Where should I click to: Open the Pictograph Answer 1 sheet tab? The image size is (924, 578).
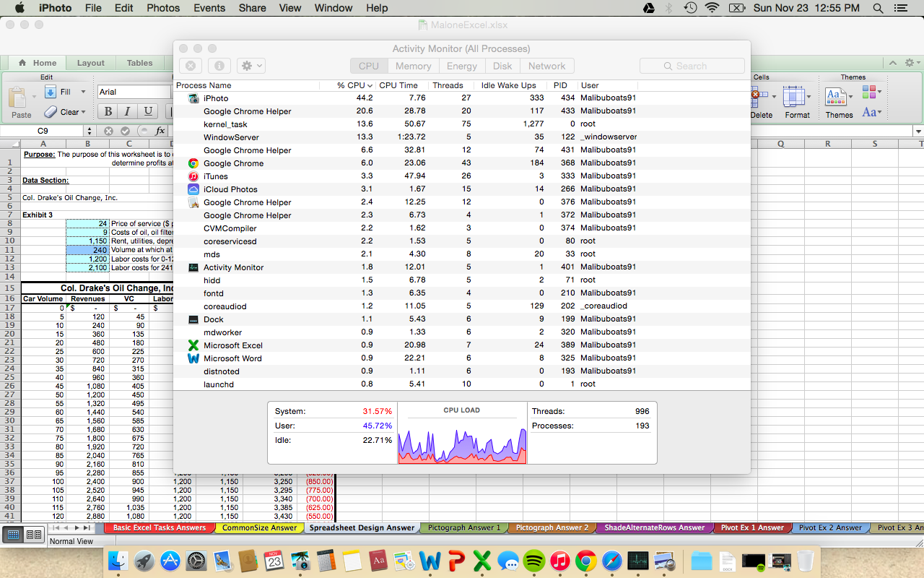pos(463,527)
